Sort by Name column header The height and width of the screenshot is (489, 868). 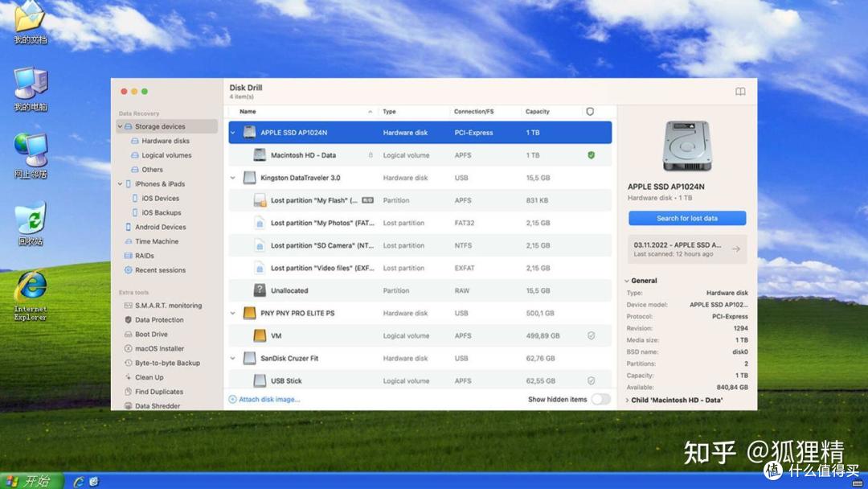pyautogui.click(x=248, y=111)
